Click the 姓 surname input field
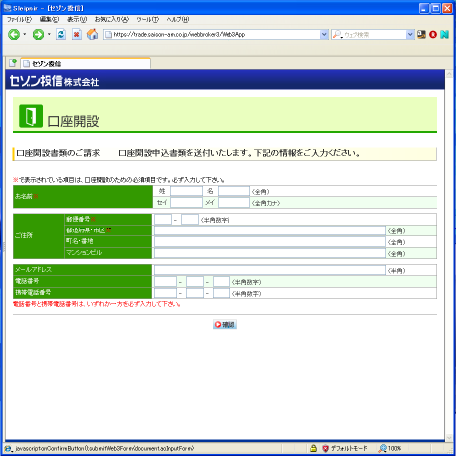Image resolution: width=456 pixels, height=456 pixels. 186,191
